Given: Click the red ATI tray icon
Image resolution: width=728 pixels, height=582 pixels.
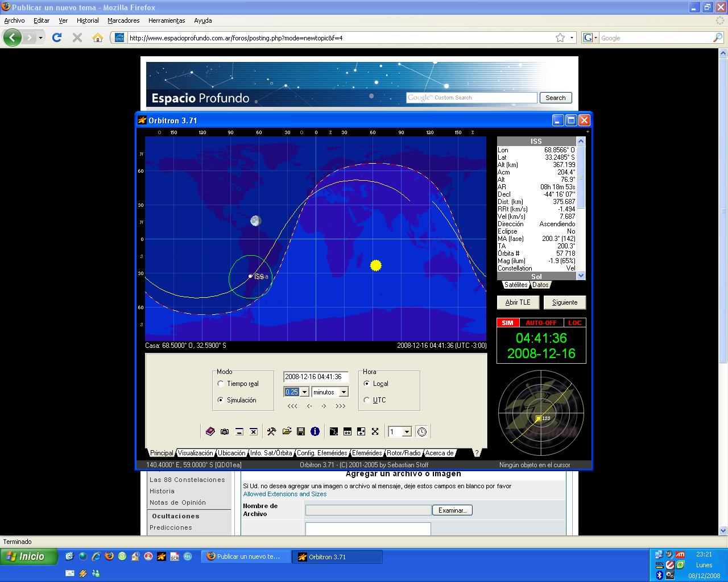Looking at the screenshot, I should 680,554.
